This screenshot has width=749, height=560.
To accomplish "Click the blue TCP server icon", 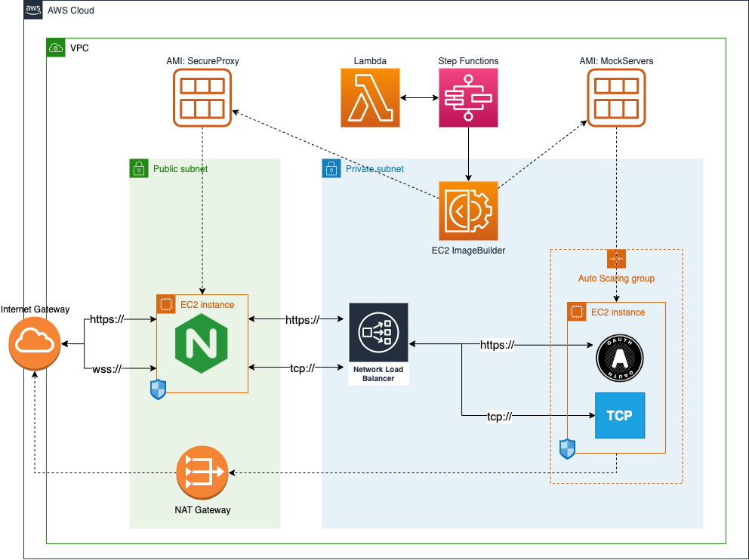I will pos(620,415).
